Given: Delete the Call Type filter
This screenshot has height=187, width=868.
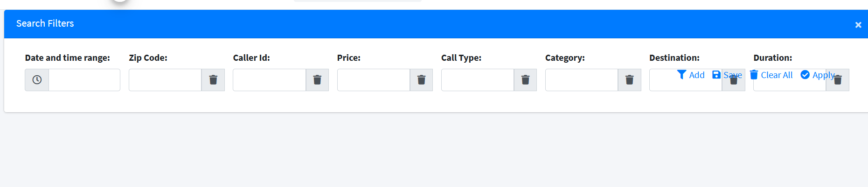Looking at the screenshot, I should pos(525,80).
